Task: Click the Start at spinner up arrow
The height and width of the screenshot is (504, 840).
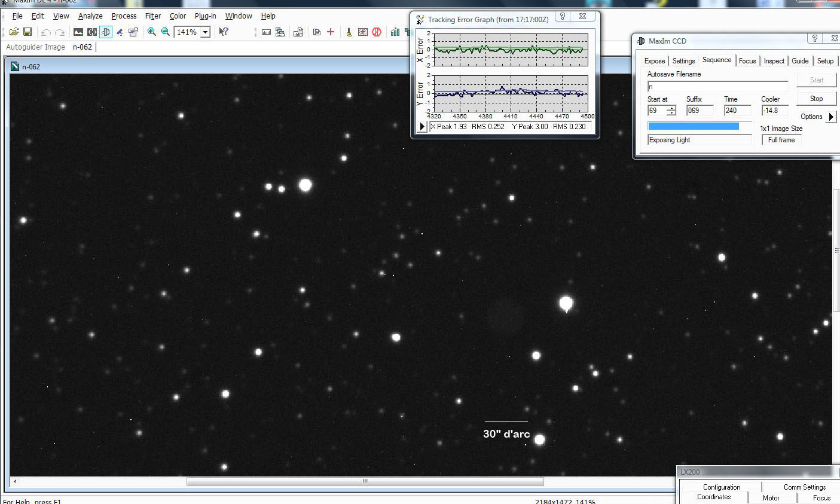Action: pyautogui.click(x=671, y=108)
